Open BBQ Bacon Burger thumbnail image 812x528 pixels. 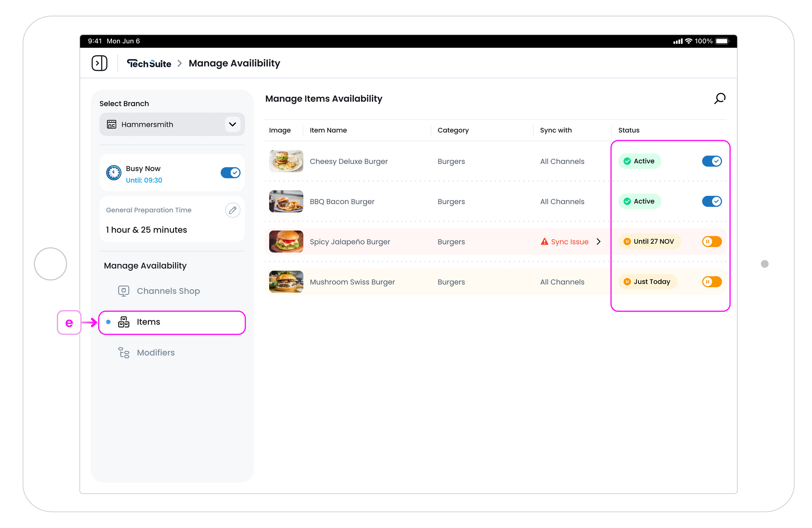pyautogui.click(x=286, y=201)
